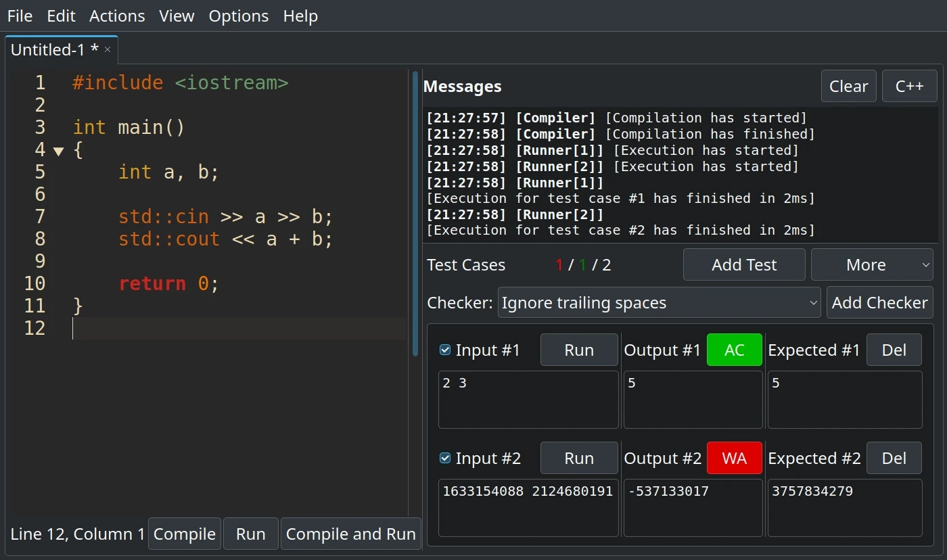Uncheck the Input #1 checkbox
The image size is (947, 560).
pyautogui.click(x=445, y=350)
